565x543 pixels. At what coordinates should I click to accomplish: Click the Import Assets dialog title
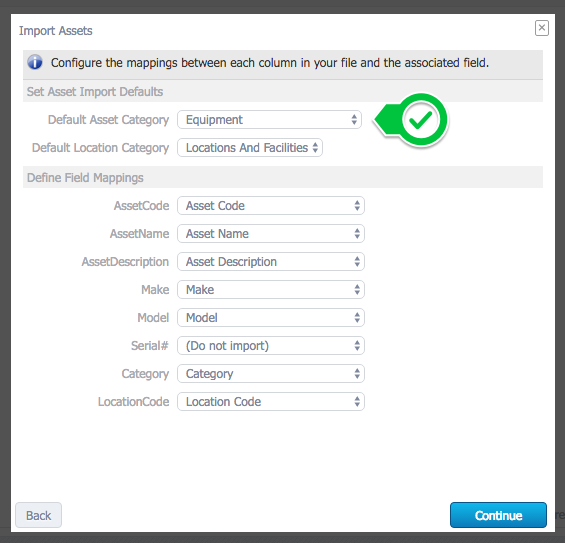[55, 31]
